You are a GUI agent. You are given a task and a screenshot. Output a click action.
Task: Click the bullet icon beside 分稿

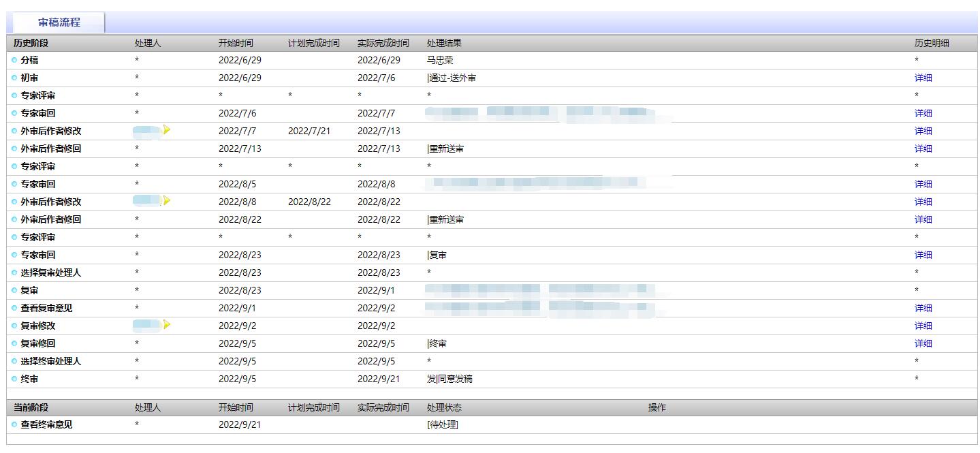pos(14,60)
